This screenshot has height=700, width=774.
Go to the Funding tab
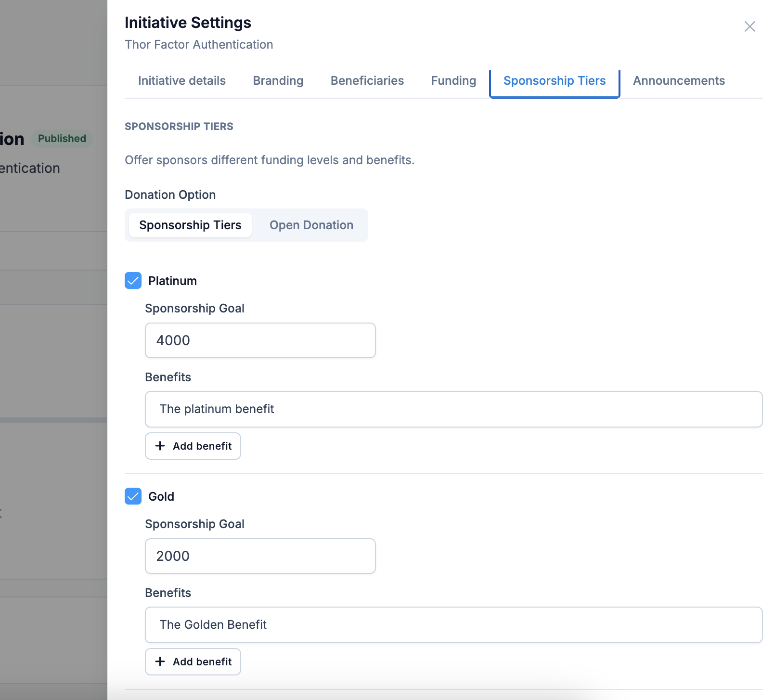click(453, 81)
